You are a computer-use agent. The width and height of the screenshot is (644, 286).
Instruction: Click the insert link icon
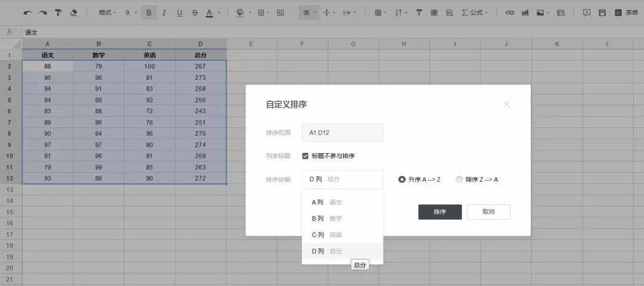pos(510,13)
